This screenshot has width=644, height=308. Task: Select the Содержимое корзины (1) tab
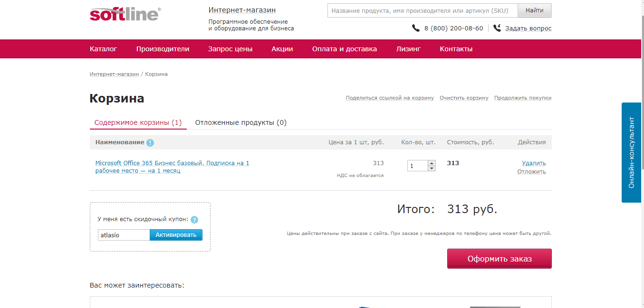138,122
